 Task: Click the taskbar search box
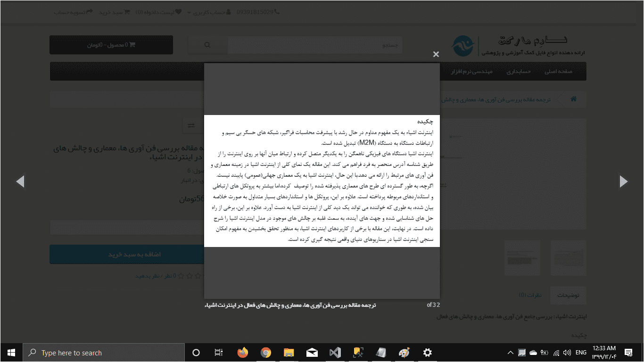click(104, 353)
